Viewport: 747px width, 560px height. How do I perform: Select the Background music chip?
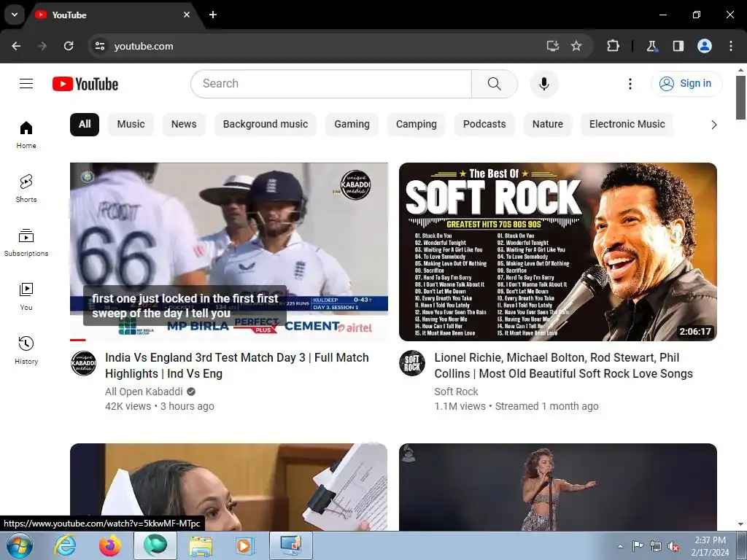[x=266, y=124]
